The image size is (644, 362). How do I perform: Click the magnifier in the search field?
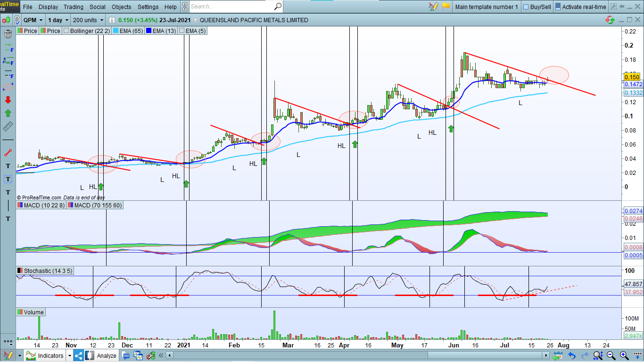pyautogui.click(x=278, y=7)
